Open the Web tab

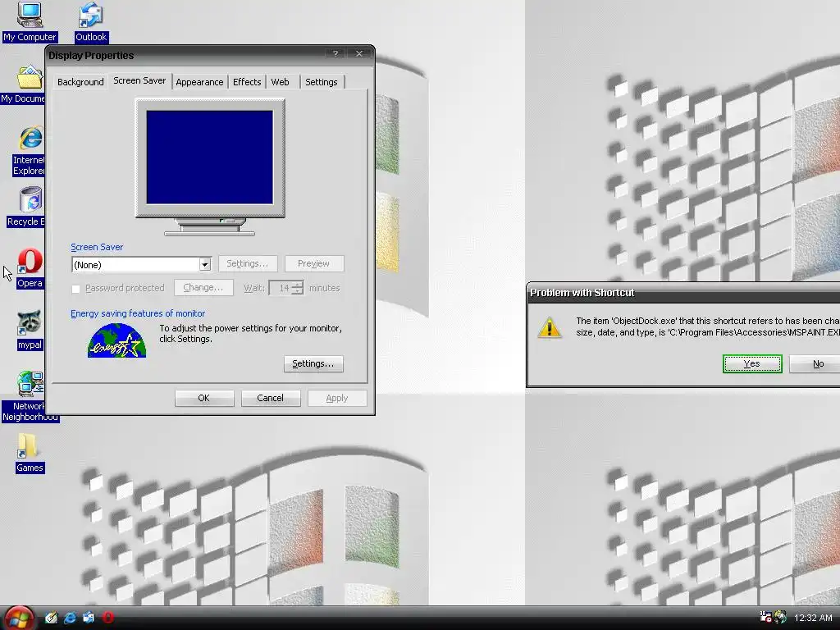(280, 82)
